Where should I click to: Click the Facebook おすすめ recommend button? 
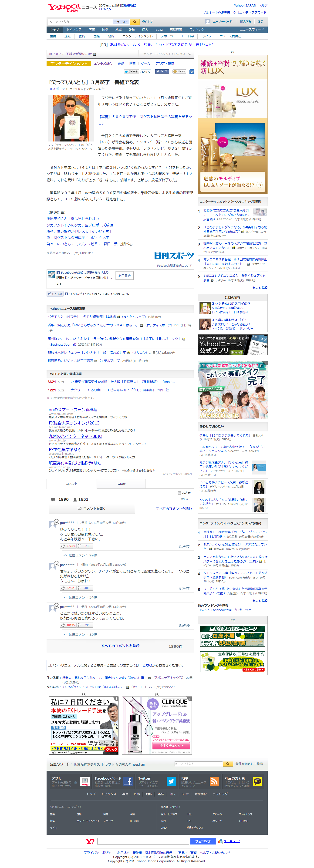pos(55,294)
